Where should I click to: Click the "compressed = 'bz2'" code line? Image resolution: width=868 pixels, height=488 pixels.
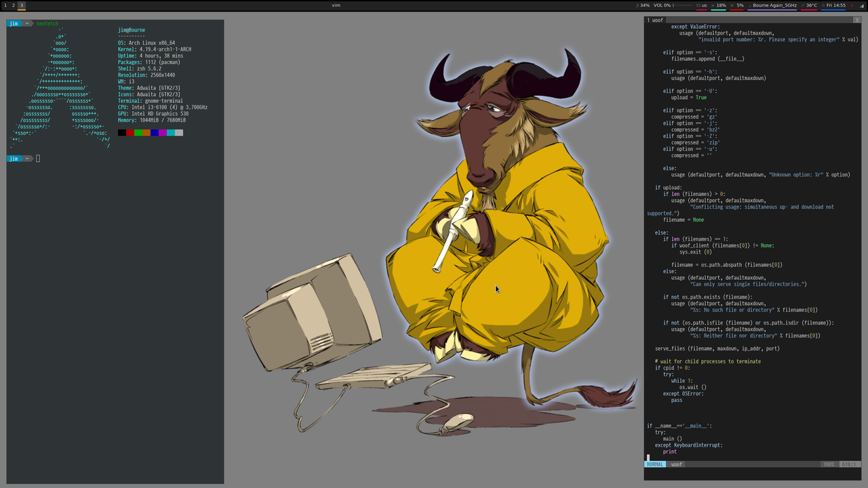coord(696,129)
